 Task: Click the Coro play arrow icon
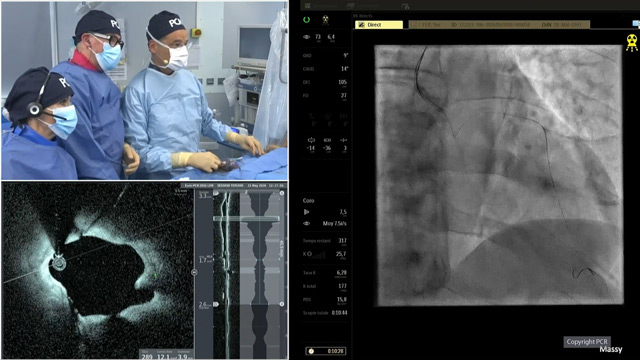[307, 212]
